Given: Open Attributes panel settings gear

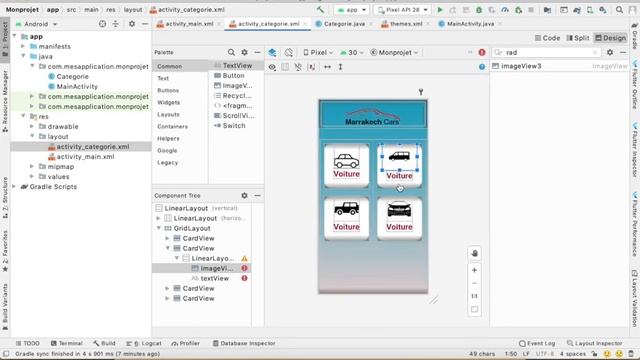Looking at the screenshot, I should click(610, 52).
